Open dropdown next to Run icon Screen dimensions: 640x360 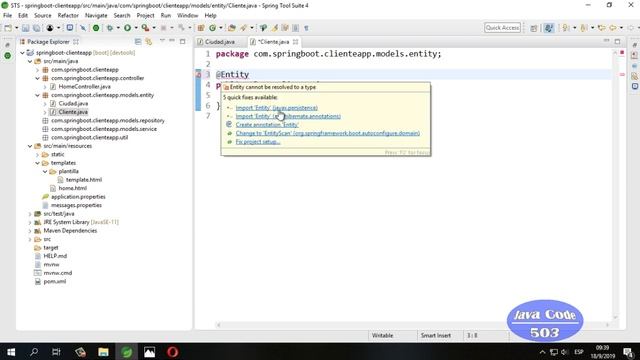click(136, 28)
